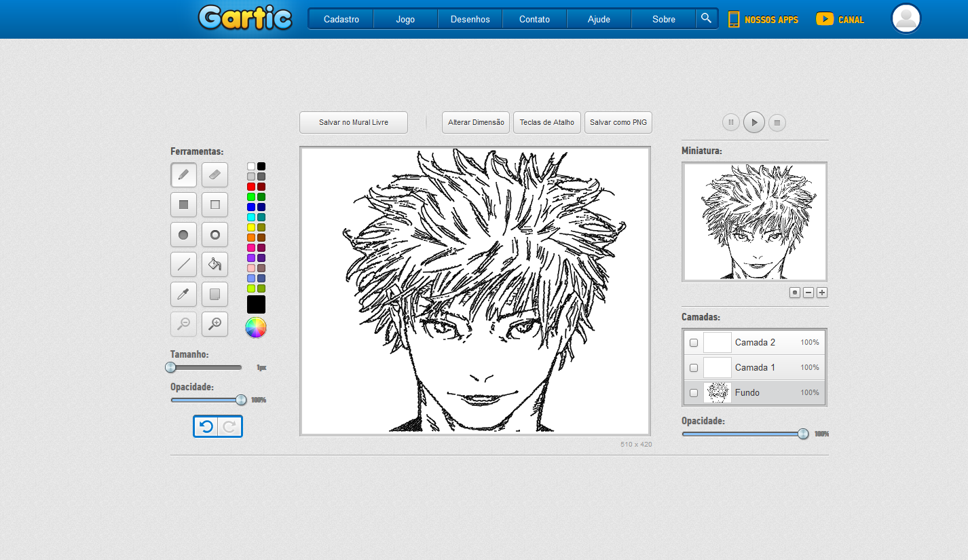Open the Nossos Apps link
Viewport: 968px width, 560px height.
764,20
